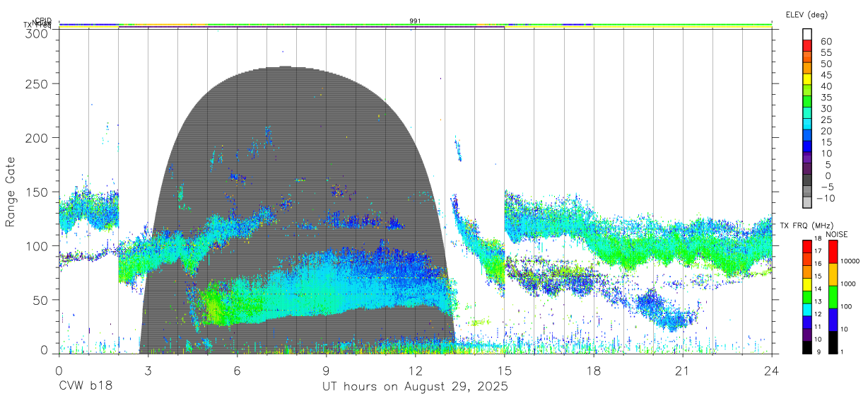Click the '991' CPID value at top
Image resolution: width=868 pixels, height=401 pixels.
pos(416,21)
